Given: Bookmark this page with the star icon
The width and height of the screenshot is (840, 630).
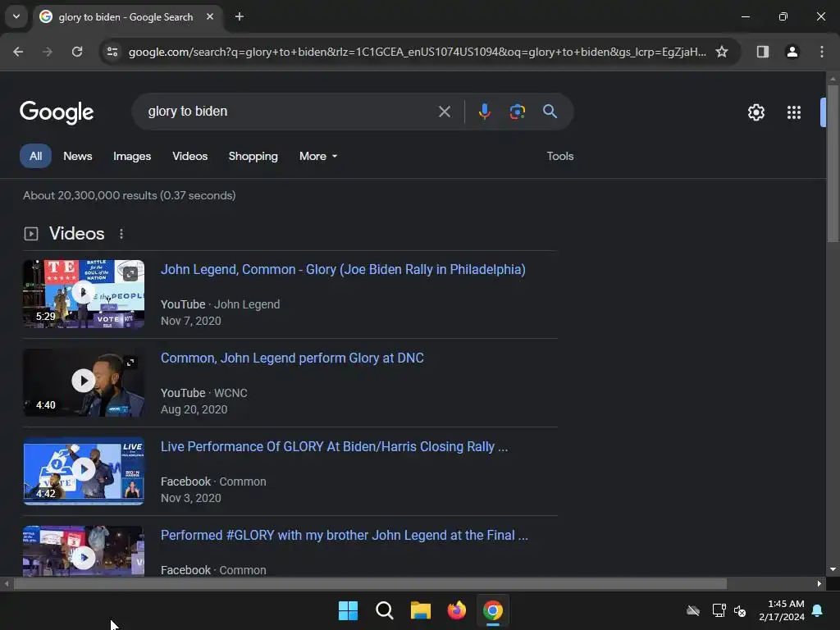Looking at the screenshot, I should 722,52.
